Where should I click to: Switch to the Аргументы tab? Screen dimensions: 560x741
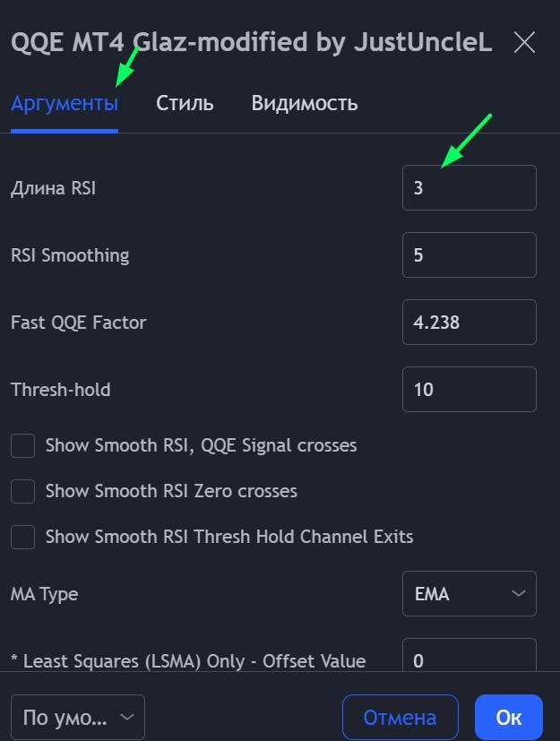tap(65, 103)
